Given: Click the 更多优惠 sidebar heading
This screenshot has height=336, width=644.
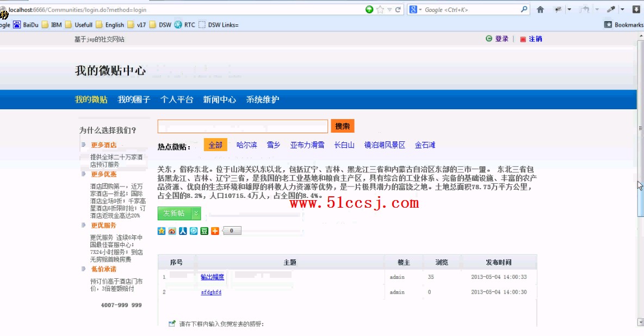Looking at the screenshot, I should click(103, 174).
